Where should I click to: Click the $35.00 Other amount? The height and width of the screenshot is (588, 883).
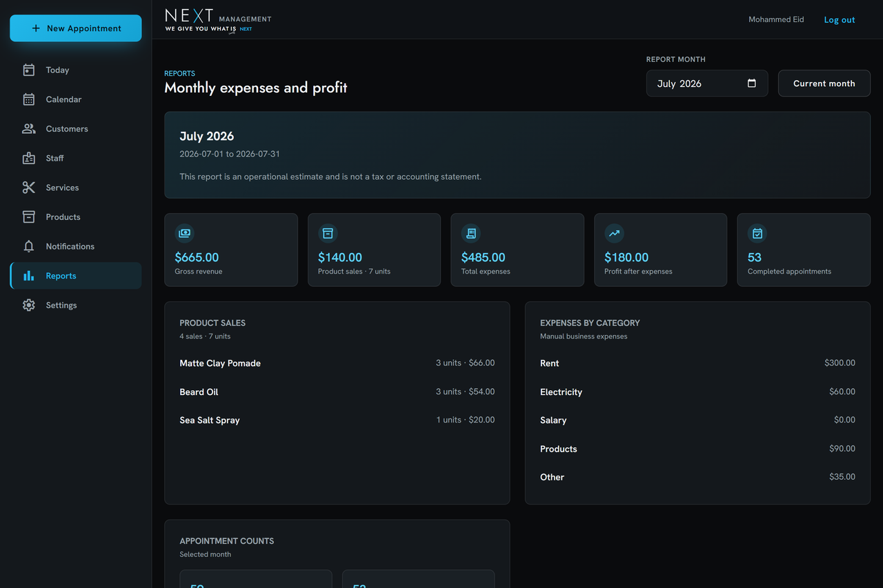[842, 476]
